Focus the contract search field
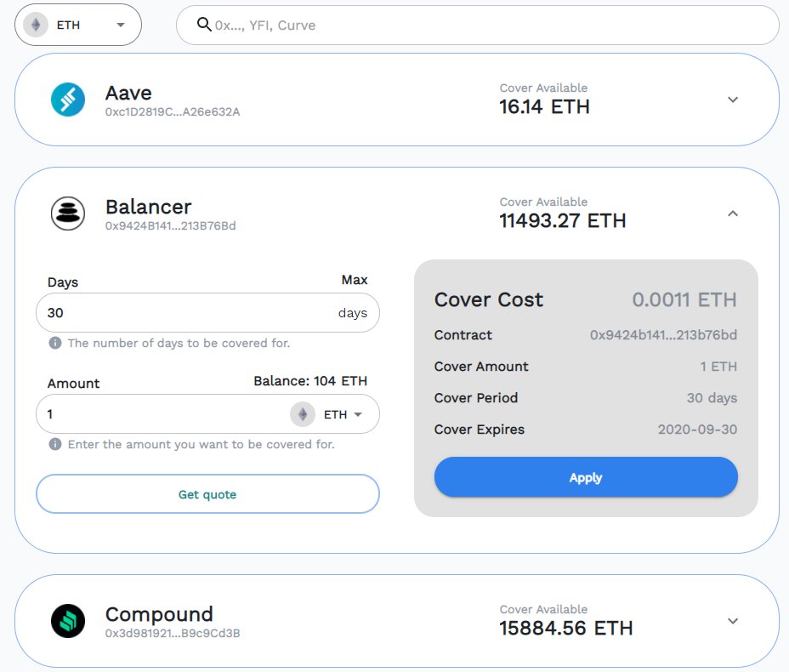This screenshot has width=789, height=672. 477,26
